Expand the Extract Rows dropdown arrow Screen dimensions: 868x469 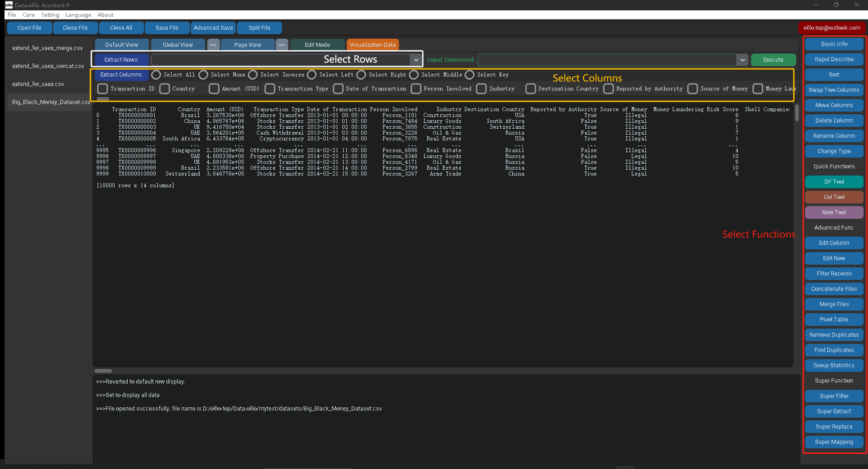click(416, 59)
